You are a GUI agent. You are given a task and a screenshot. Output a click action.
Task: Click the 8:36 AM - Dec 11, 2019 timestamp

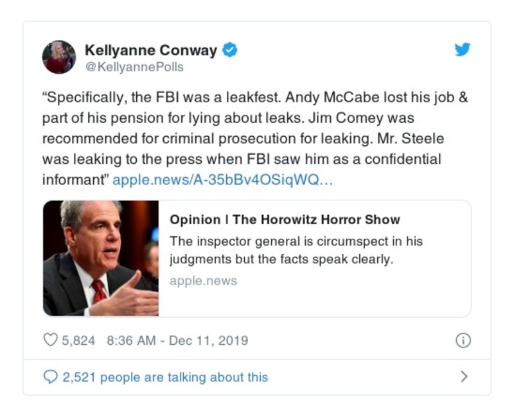coord(177,340)
